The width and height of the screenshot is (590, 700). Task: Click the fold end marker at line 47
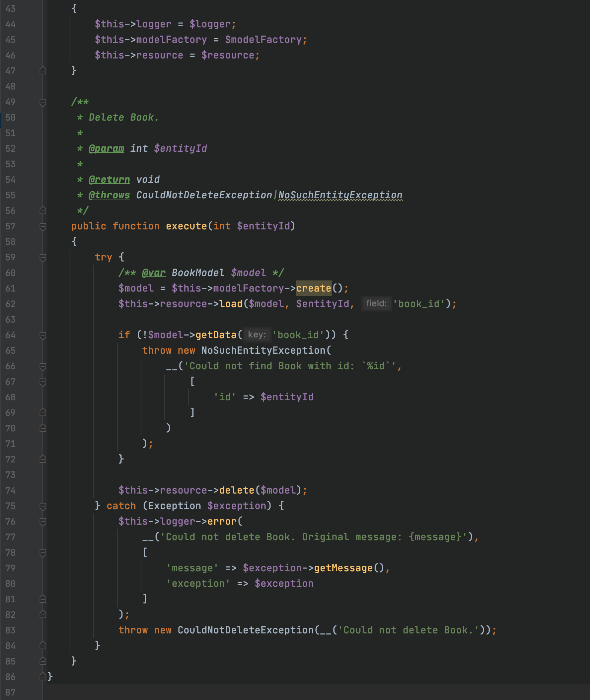tap(43, 71)
